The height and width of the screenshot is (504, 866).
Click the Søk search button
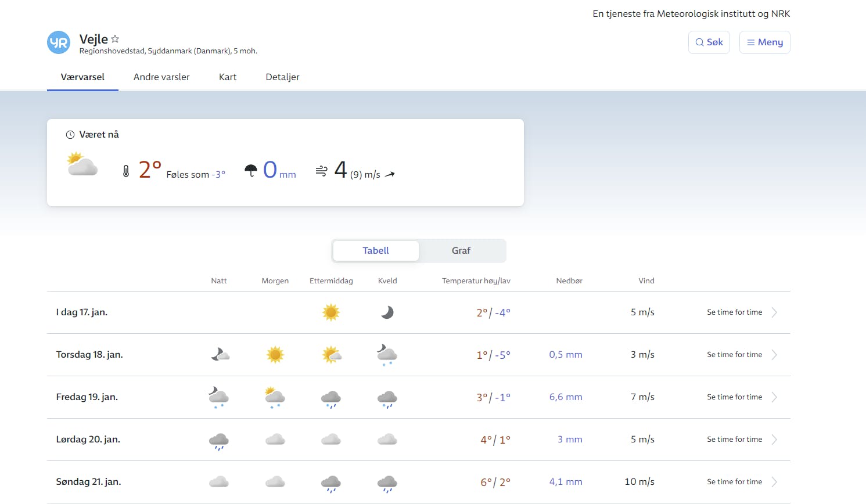pyautogui.click(x=709, y=42)
